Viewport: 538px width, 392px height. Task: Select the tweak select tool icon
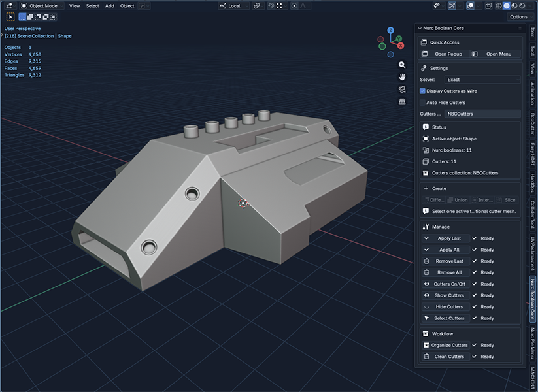click(10, 16)
